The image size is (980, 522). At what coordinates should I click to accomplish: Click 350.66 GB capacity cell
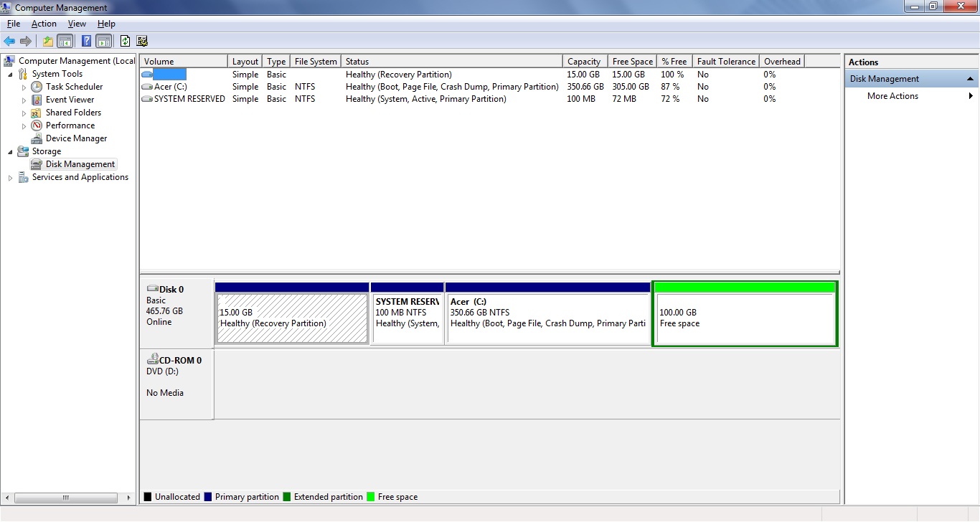[585, 87]
